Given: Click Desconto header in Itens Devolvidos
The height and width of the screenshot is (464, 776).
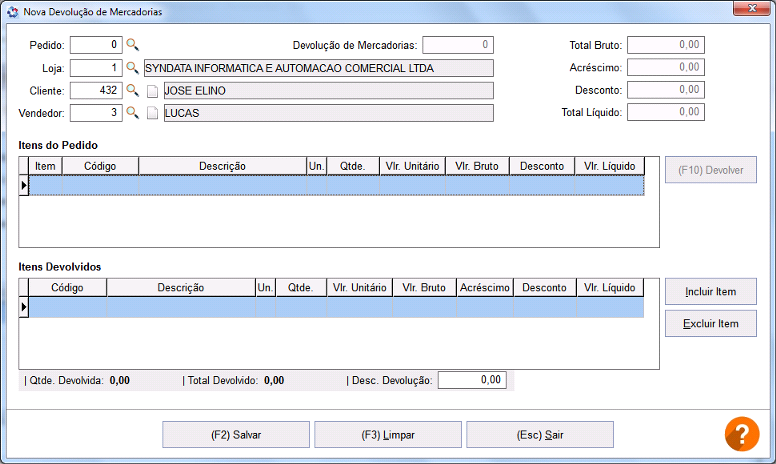Looking at the screenshot, I should (x=545, y=288).
